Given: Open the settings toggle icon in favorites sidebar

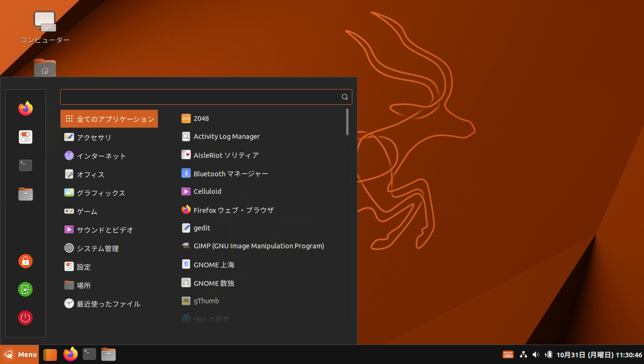Looking at the screenshot, I should 26,137.
